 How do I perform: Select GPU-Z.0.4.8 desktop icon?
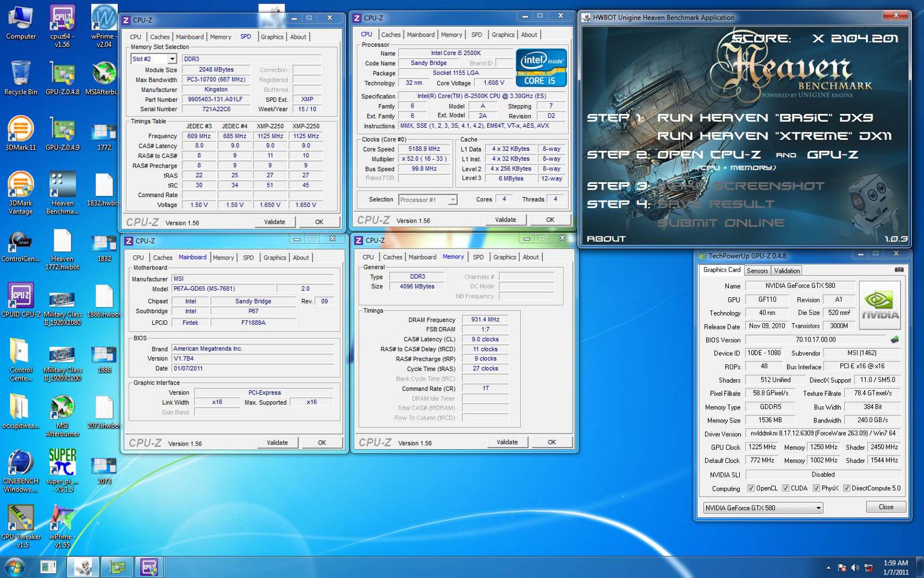(62, 78)
